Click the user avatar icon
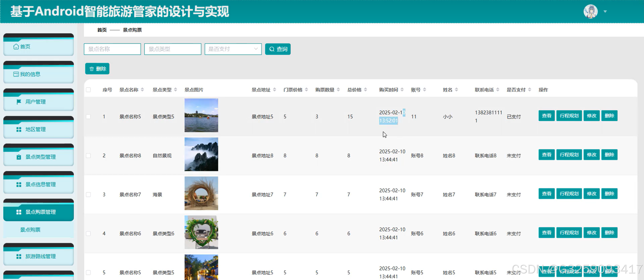 tap(590, 11)
